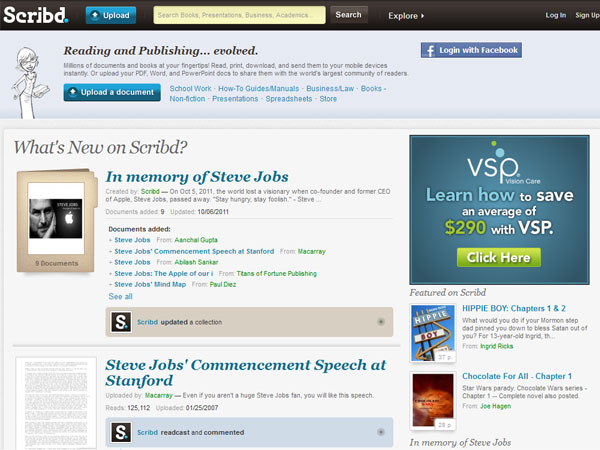Click the VSP Vision Care ad banner
This screenshot has width=600, height=450.
pyautogui.click(x=499, y=210)
